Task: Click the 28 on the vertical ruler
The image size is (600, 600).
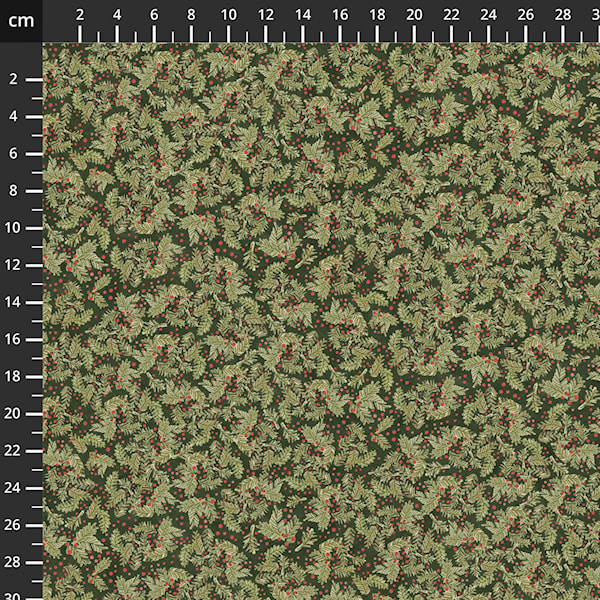Action: (x=12, y=562)
